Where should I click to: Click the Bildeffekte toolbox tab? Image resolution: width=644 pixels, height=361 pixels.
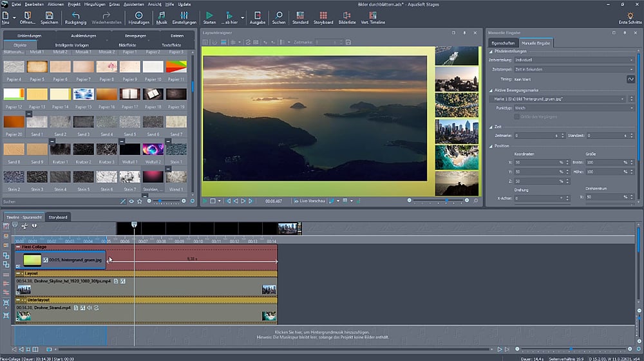coord(127,45)
